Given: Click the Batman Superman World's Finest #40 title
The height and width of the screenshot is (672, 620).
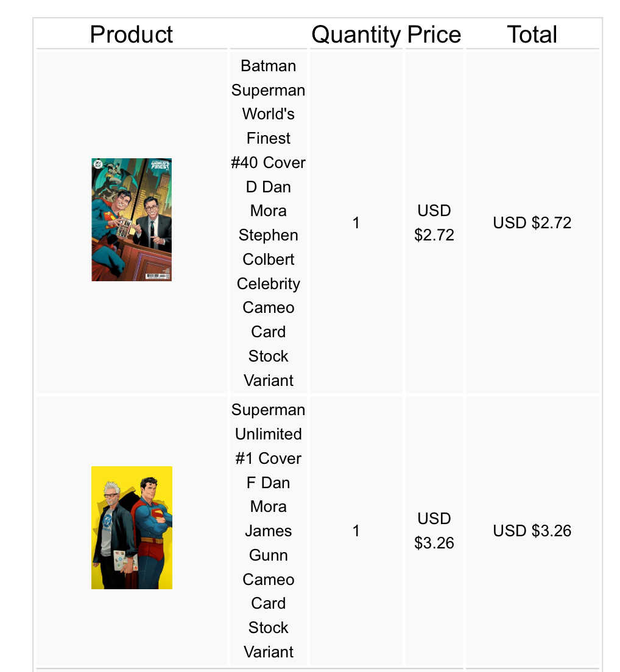Looking at the screenshot, I should pyautogui.click(x=269, y=223).
